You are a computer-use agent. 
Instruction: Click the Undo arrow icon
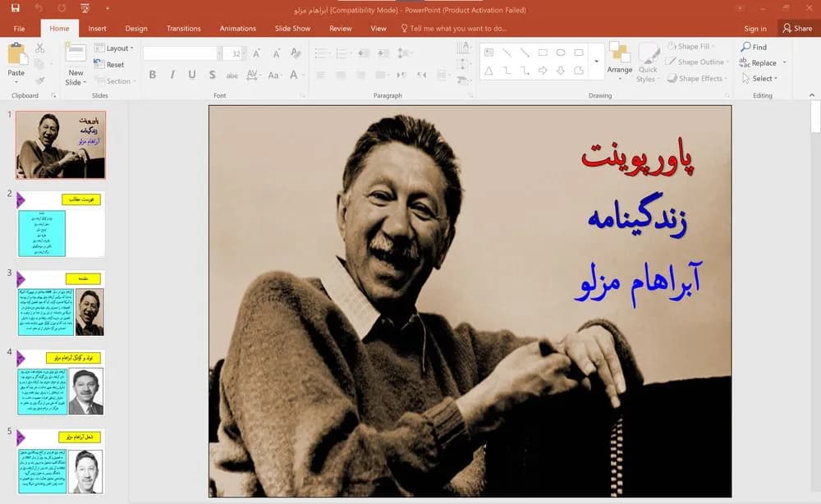point(39,8)
